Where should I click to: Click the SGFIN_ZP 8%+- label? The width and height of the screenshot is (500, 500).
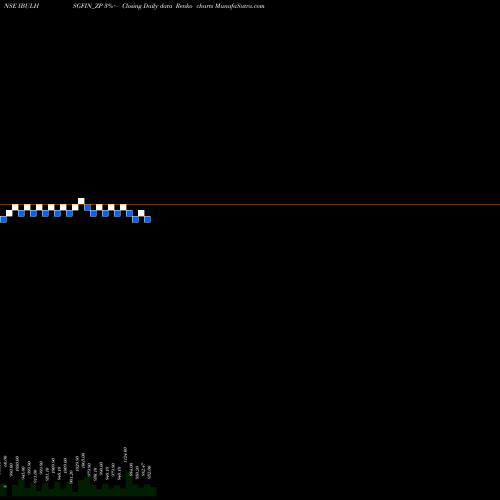pyautogui.click(x=96, y=6)
